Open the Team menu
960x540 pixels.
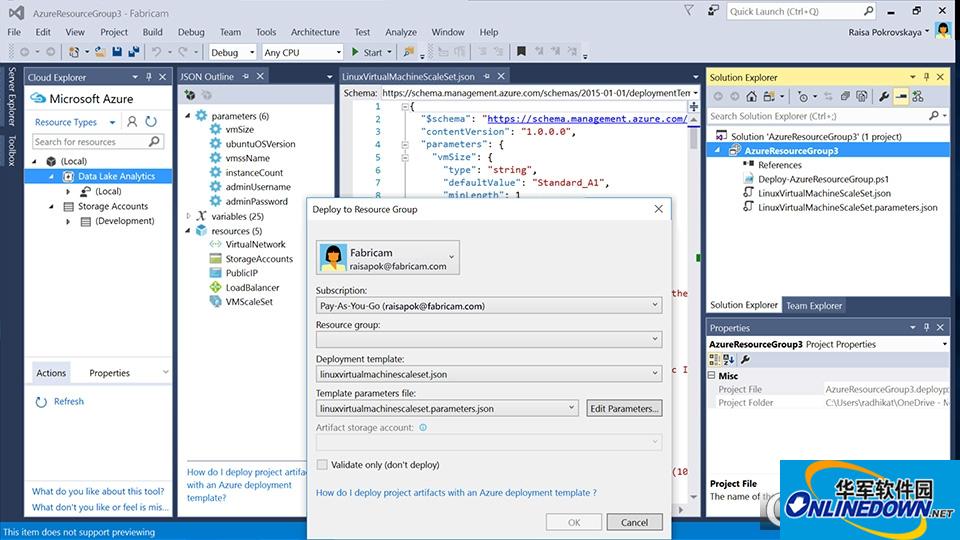[230, 32]
